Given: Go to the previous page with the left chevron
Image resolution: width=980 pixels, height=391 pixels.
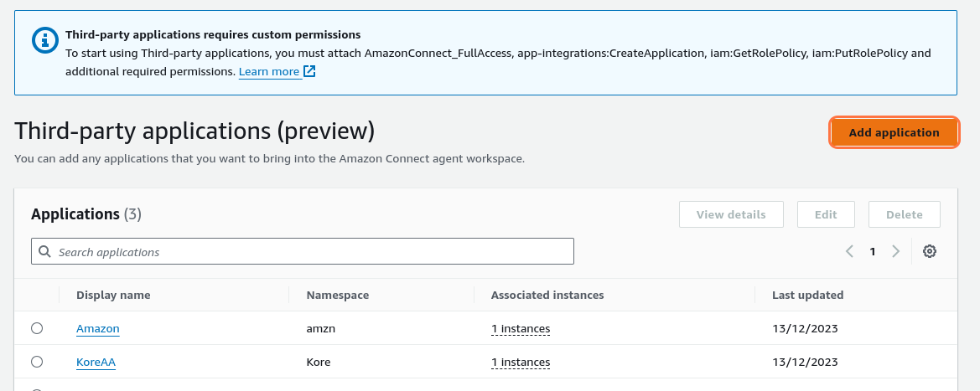Looking at the screenshot, I should (849, 251).
